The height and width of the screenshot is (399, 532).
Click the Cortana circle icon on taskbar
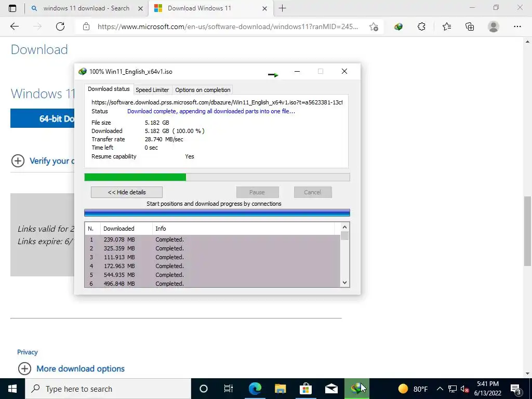pyautogui.click(x=203, y=389)
